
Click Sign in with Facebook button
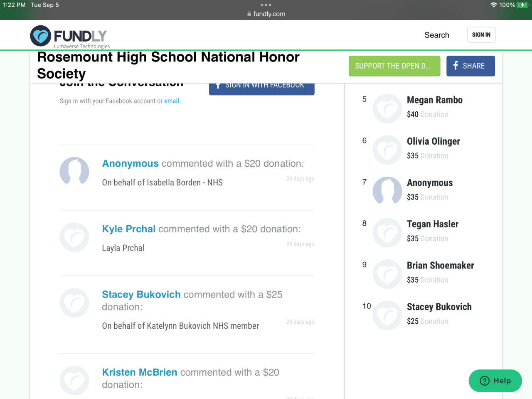coord(261,88)
